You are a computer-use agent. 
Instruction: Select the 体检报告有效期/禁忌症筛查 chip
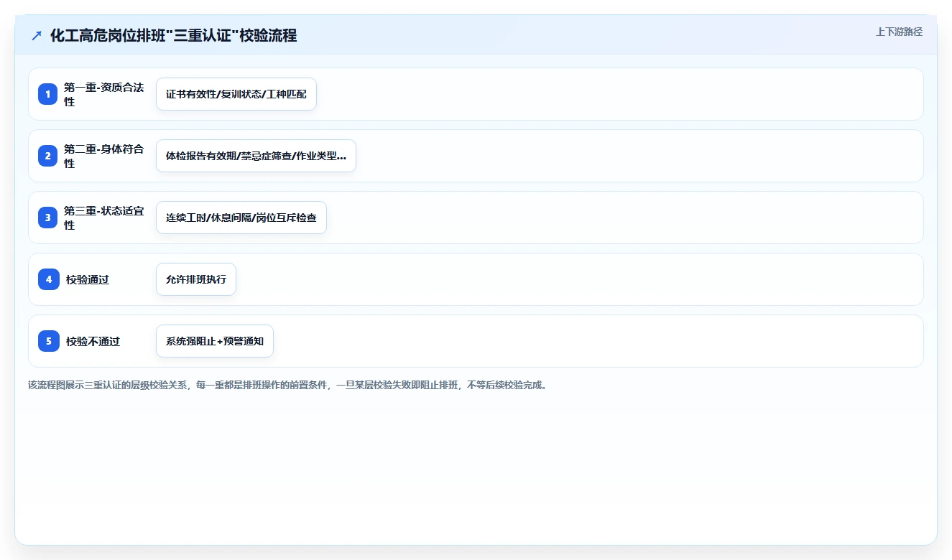256,156
